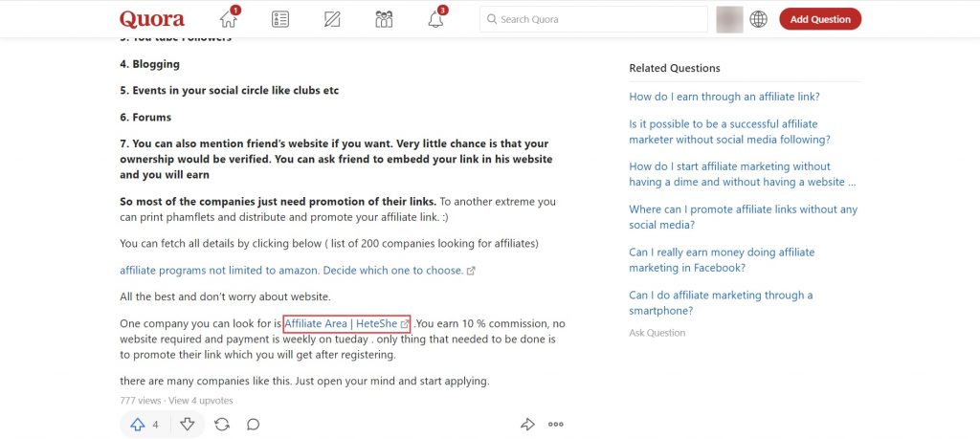Click the Add Question button
This screenshot has height=439, width=980.
pos(820,19)
